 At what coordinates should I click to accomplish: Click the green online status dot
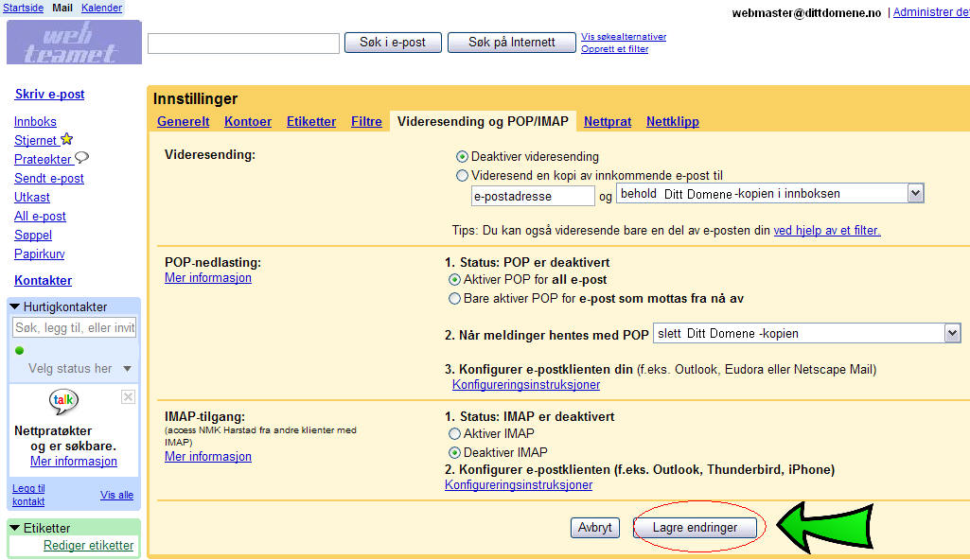pos(19,350)
